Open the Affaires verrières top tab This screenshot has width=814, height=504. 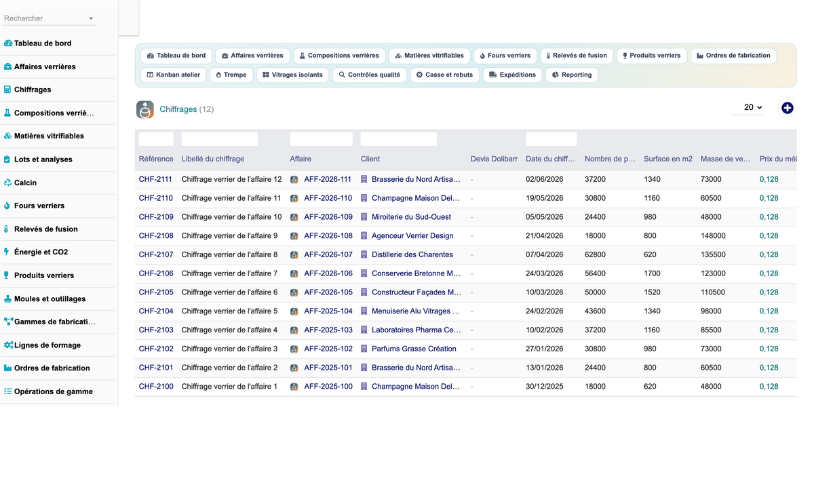pyautogui.click(x=252, y=56)
